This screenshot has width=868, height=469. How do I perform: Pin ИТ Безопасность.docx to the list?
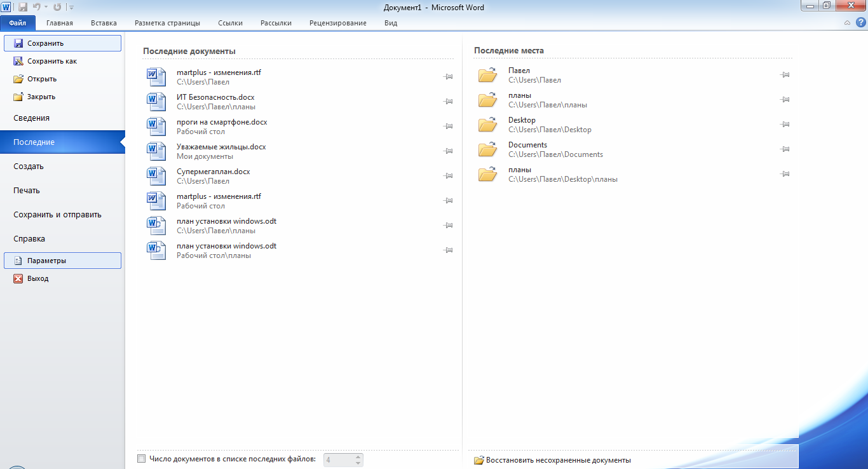point(448,102)
